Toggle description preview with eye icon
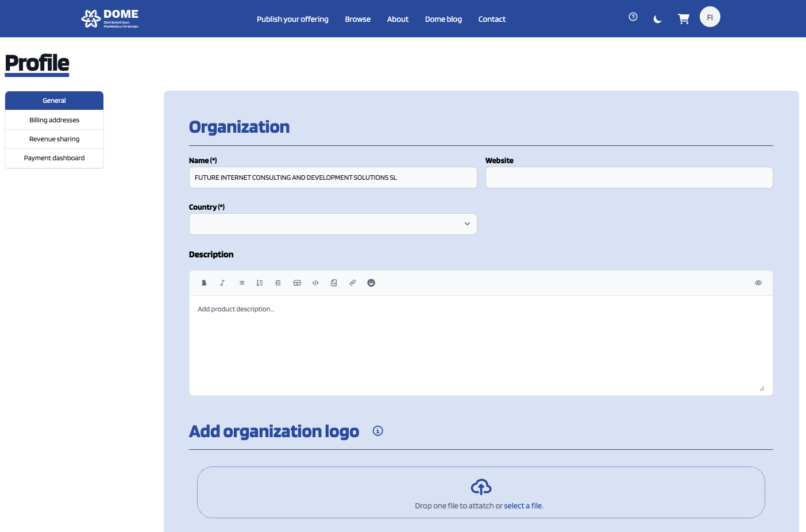This screenshot has width=806, height=532. (758, 283)
